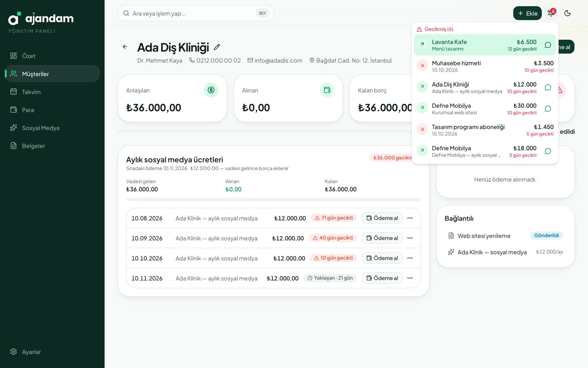588x368 pixels.
Task: Click Ödeme al for the 10.09.2026 payment
Action: (382, 238)
